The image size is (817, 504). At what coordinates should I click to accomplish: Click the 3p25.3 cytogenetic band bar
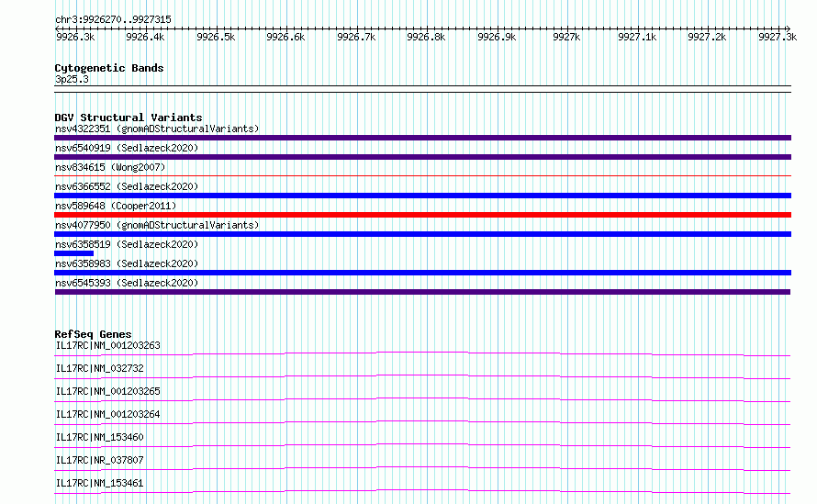(x=422, y=89)
